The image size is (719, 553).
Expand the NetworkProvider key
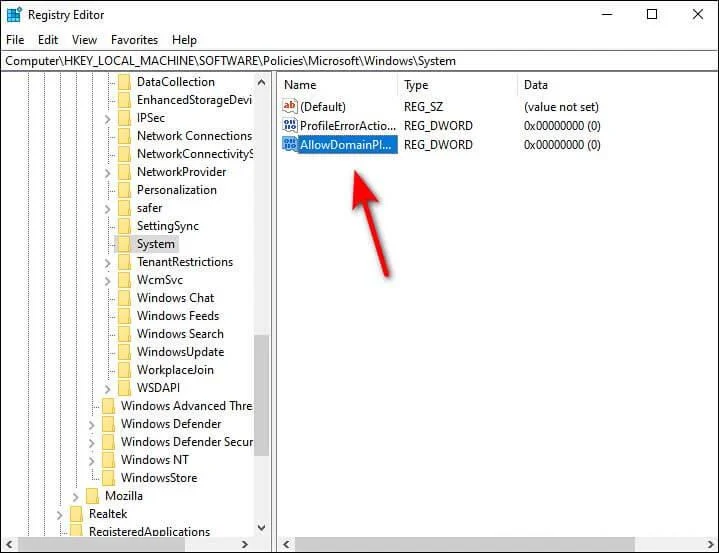pyautogui.click(x=107, y=173)
